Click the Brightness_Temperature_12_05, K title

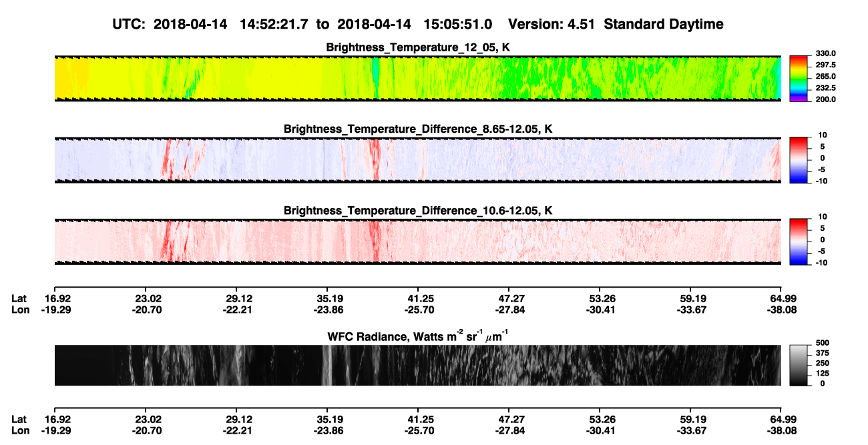pos(418,47)
